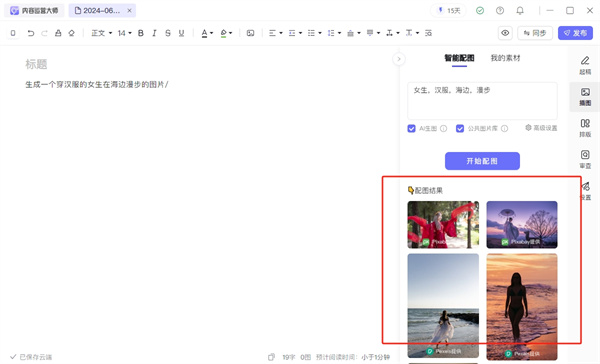Click the 标题 title field

[x=36, y=64]
